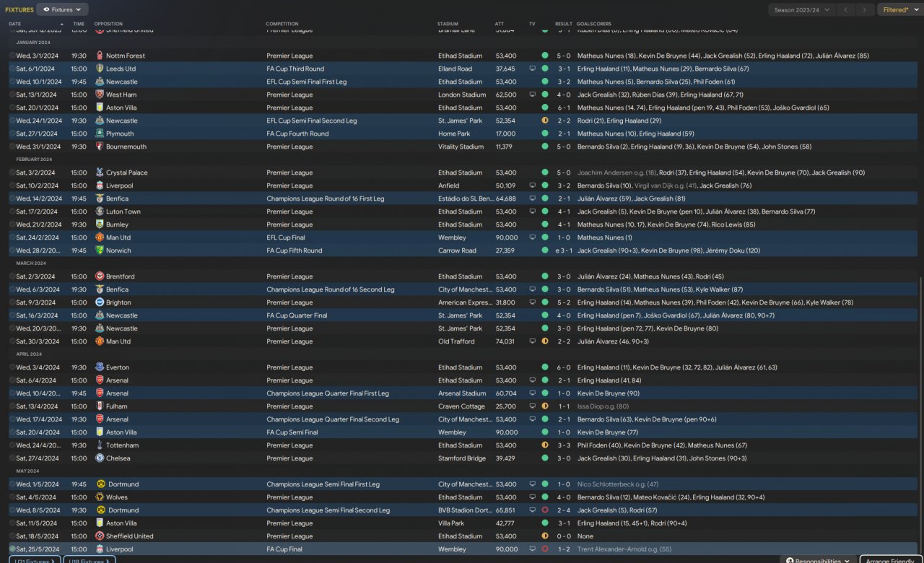Open the FA Cup Quarter Final competition link
This screenshot has width=924, height=563.
tap(297, 315)
